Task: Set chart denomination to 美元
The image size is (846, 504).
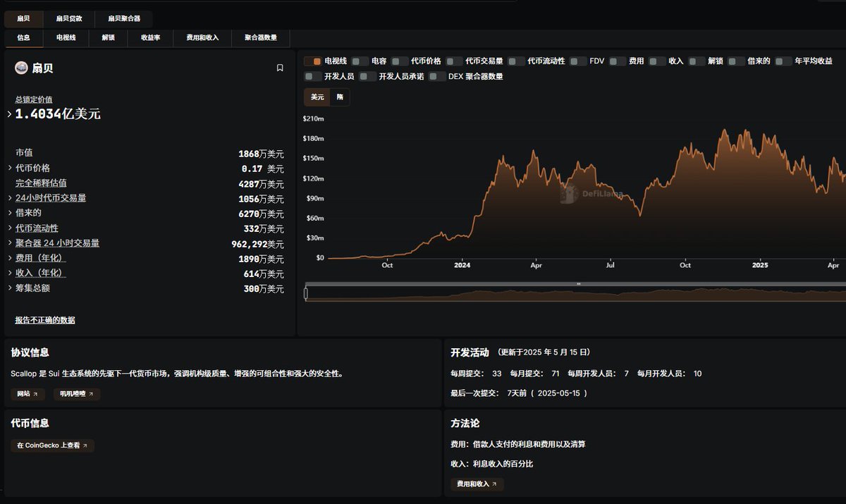Action: 317,97
